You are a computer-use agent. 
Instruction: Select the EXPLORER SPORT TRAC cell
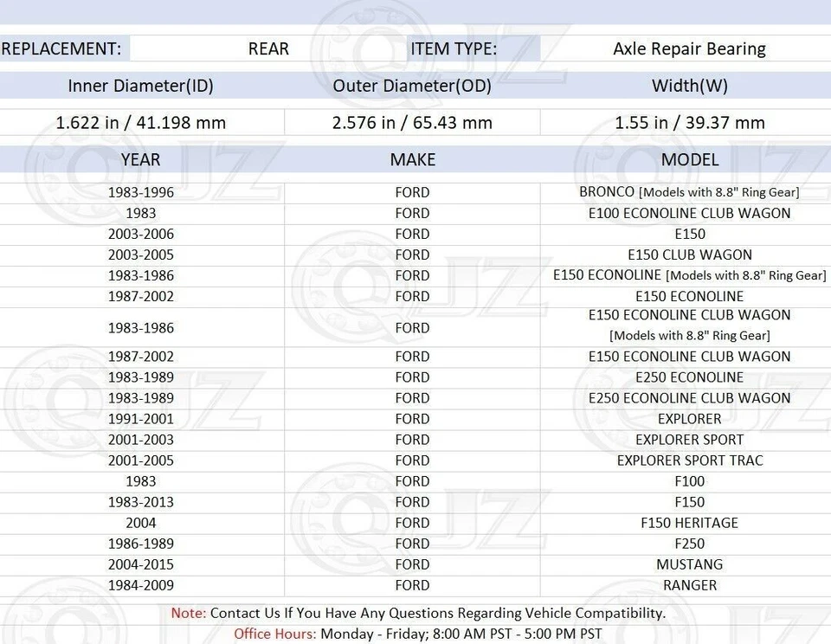point(690,460)
